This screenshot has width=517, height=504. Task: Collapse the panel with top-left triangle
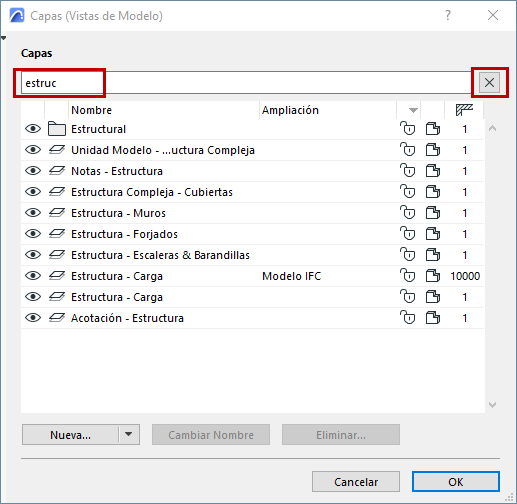(3, 38)
